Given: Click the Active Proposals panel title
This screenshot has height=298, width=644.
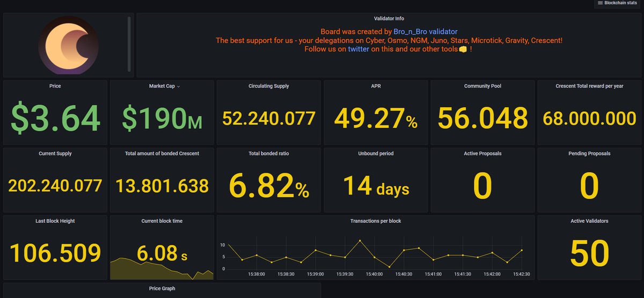Looking at the screenshot, I should [482, 154].
